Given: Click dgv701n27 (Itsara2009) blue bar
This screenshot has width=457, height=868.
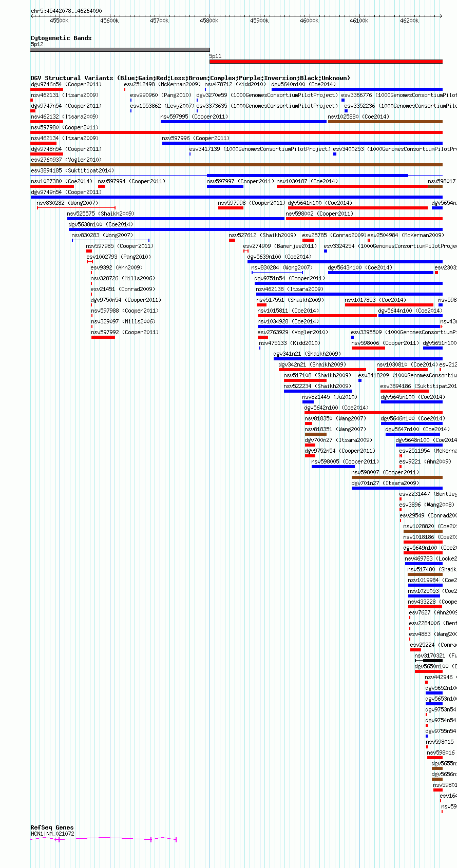Looking at the screenshot, I should pyautogui.click(x=397, y=488).
